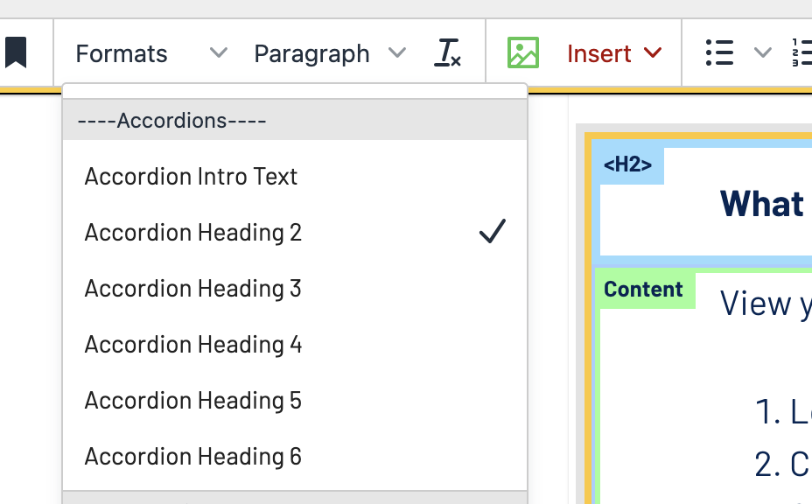Click the Accordions section header

pos(171,120)
